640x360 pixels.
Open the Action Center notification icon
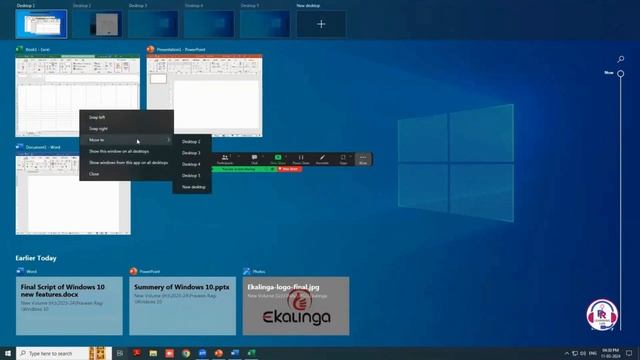(629, 353)
